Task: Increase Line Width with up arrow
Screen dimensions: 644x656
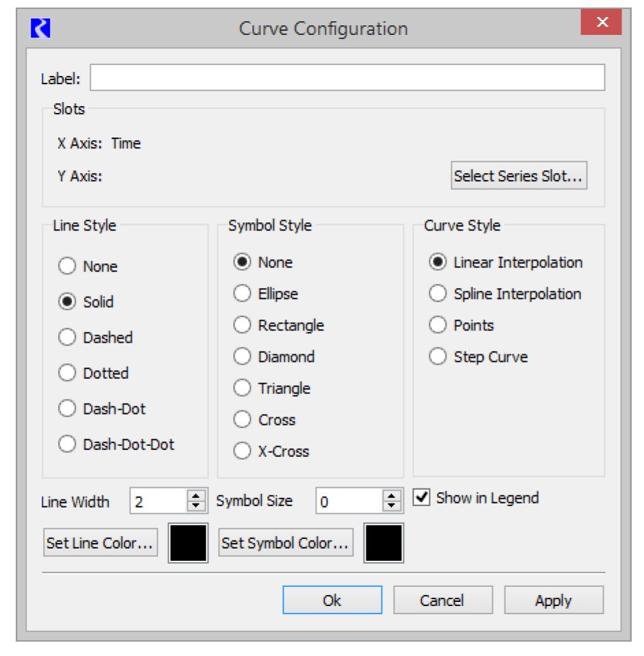Action: tap(196, 496)
